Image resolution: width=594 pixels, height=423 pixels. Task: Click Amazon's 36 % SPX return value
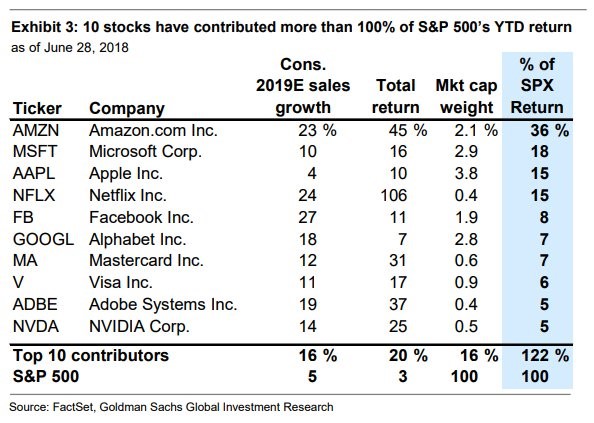point(549,131)
